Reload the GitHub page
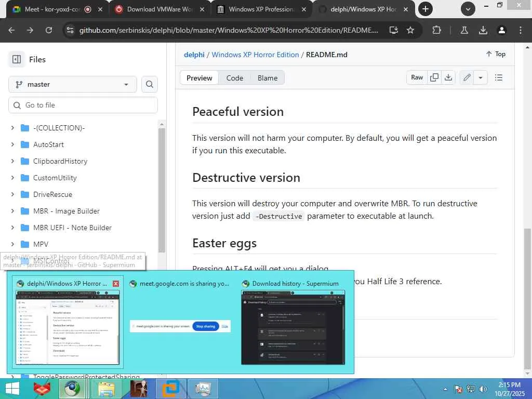The width and height of the screenshot is (532, 399). pos(49,30)
